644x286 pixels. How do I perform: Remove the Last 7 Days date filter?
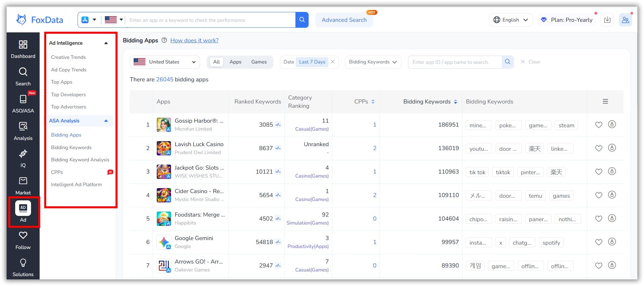[333, 62]
